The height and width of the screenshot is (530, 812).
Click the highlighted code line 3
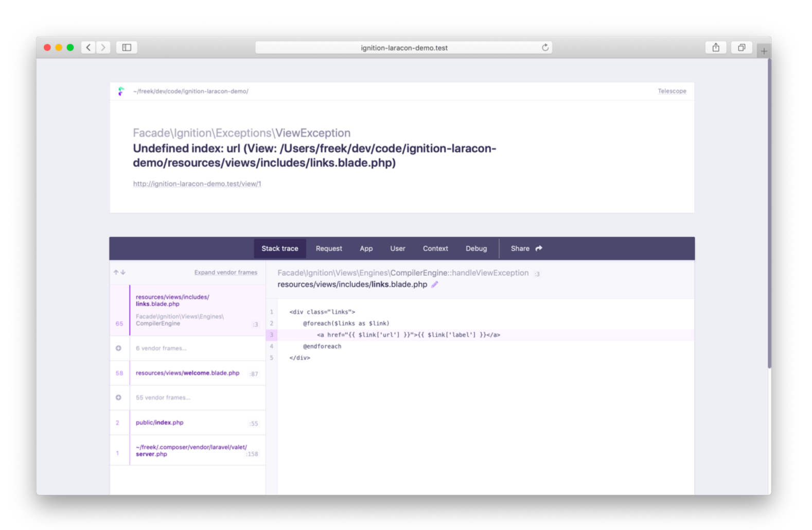[x=480, y=335]
